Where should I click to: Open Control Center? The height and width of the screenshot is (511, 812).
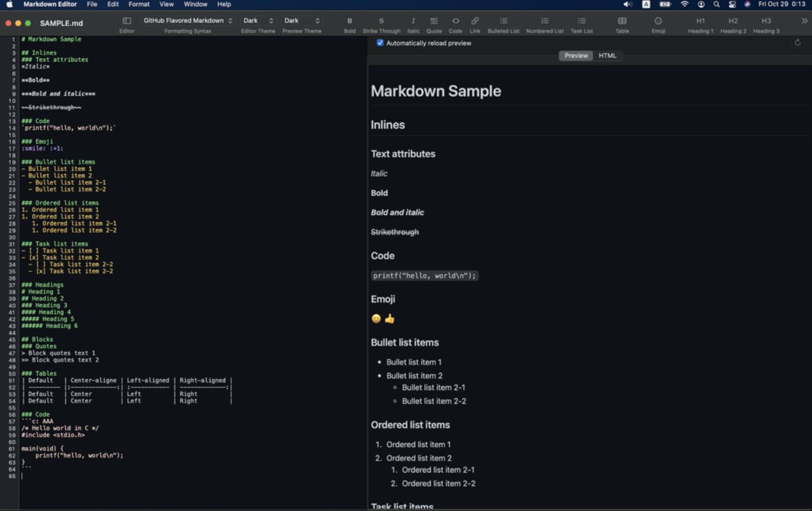point(732,4)
